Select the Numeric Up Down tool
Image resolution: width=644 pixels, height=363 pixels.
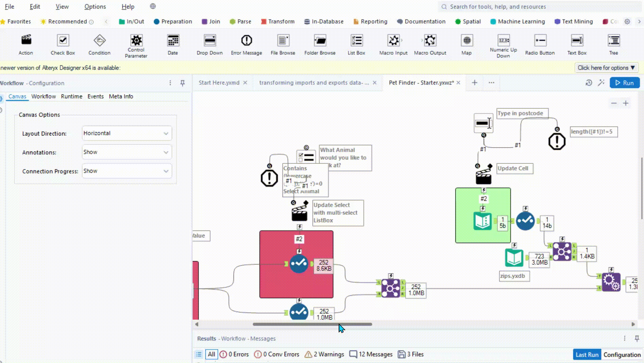[503, 40]
